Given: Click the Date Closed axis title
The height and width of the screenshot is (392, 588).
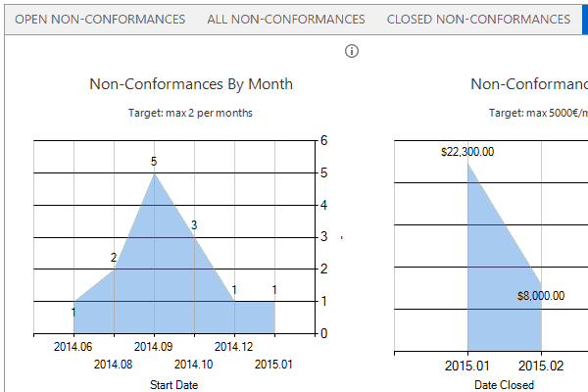Looking at the screenshot, I should [x=504, y=385].
